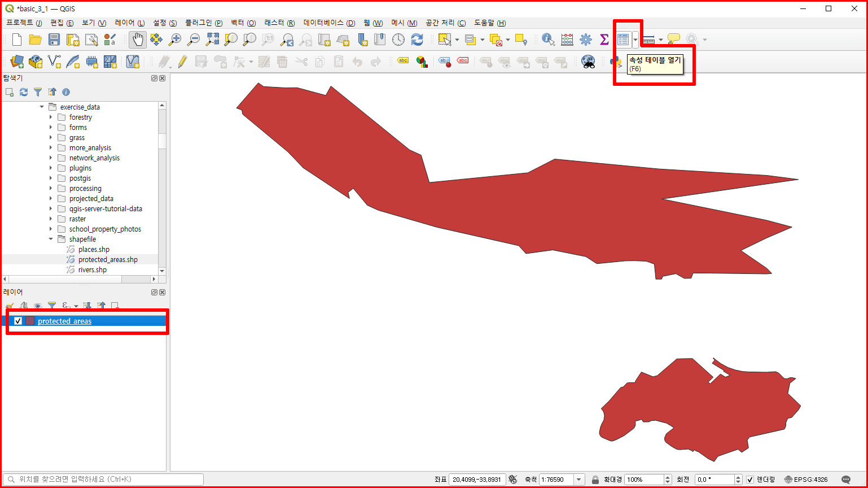
Task: Open the attribute table button dropdown arrow
Action: pos(635,40)
